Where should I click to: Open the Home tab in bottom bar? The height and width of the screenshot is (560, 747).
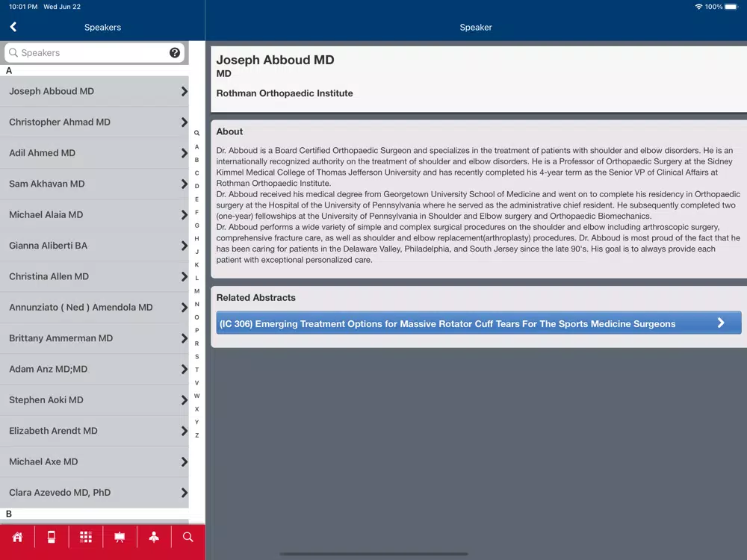coord(18,537)
